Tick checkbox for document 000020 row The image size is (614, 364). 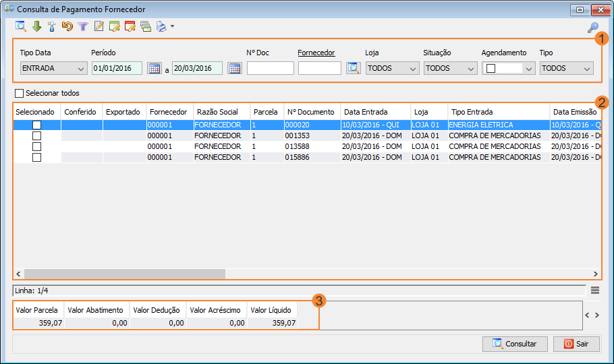[36, 125]
